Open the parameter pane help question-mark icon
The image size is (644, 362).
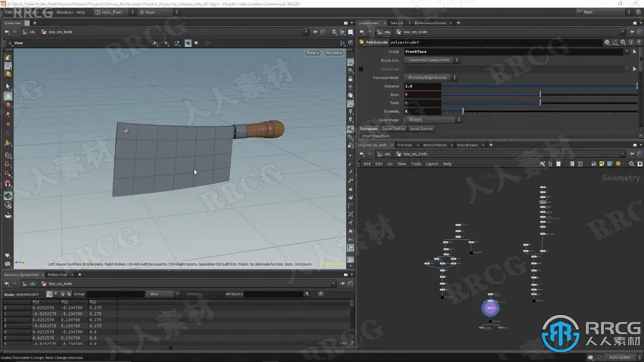(638, 43)
